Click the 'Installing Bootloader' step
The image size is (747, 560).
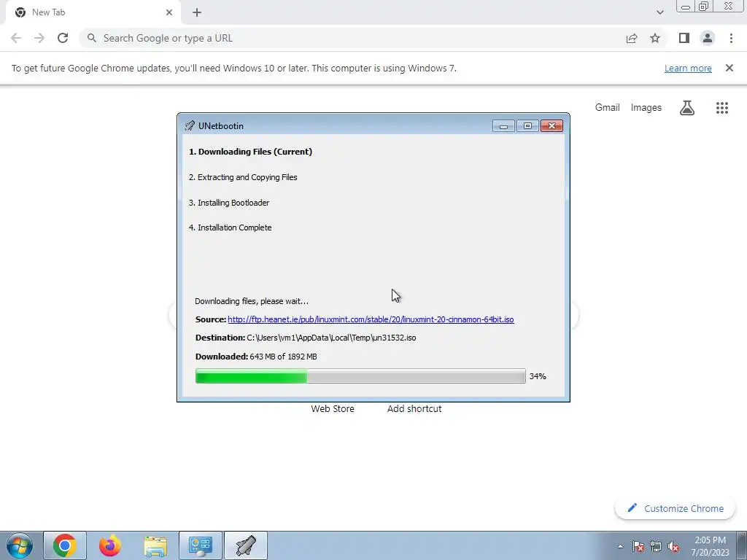[x=229, y=203]
